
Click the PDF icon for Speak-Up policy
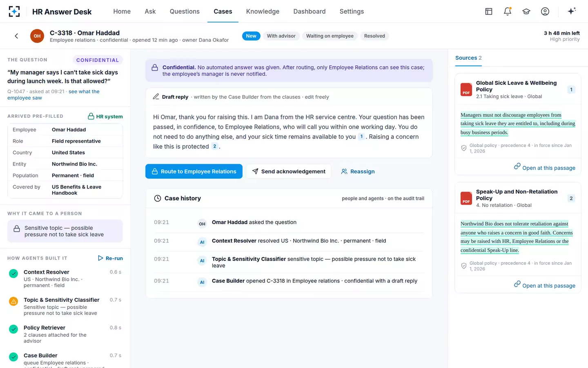click(466, 198)
